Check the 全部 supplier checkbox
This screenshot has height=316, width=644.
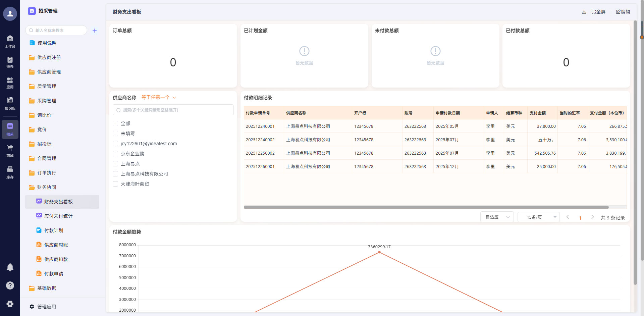click(x=115, y=123)
